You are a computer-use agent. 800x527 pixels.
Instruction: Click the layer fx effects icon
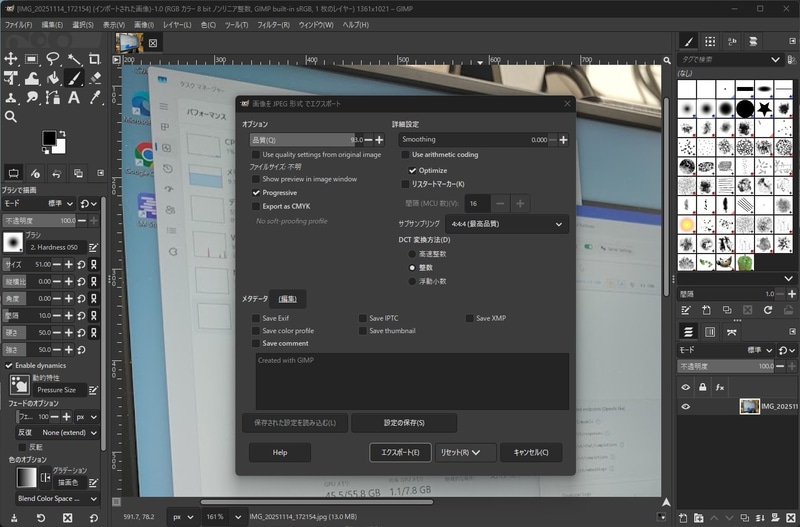719,387
